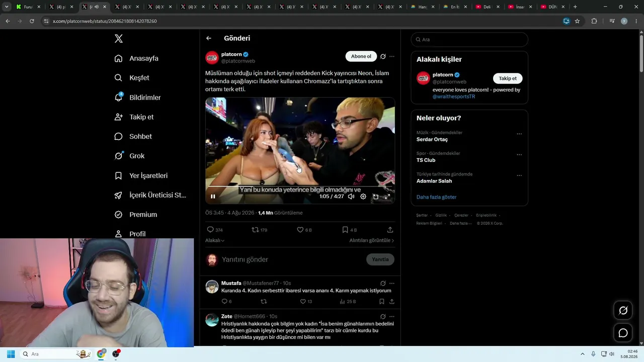Open the Windows Start menu
Viewport: 644px width, 362px height.
click(x=11, y=354)
